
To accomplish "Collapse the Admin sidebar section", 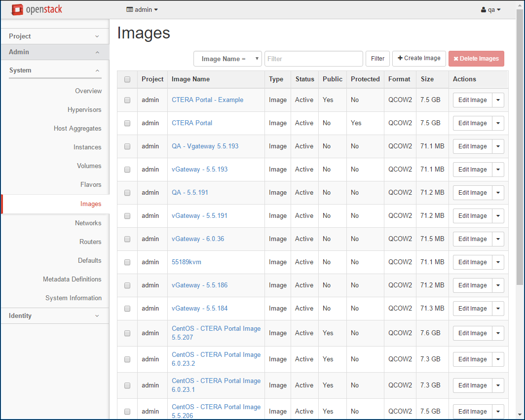I will coord(55,52).
